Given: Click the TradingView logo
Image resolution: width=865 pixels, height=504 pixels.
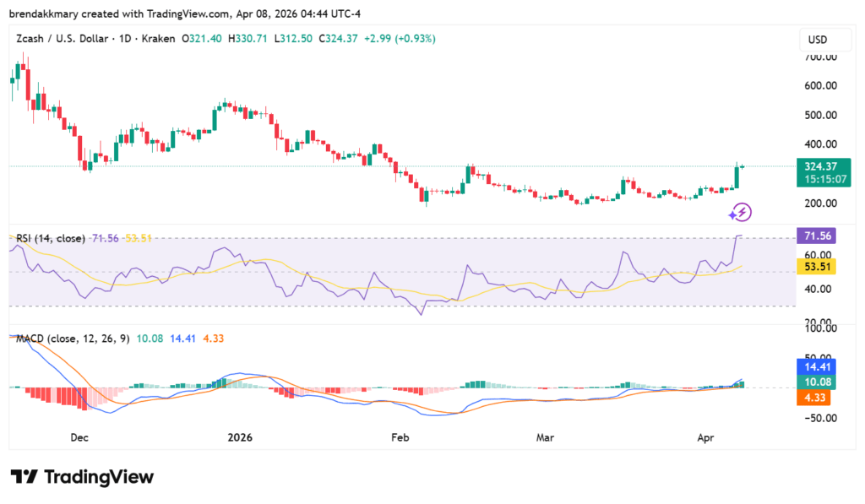Looking at the screenshot, I should 82,476.
